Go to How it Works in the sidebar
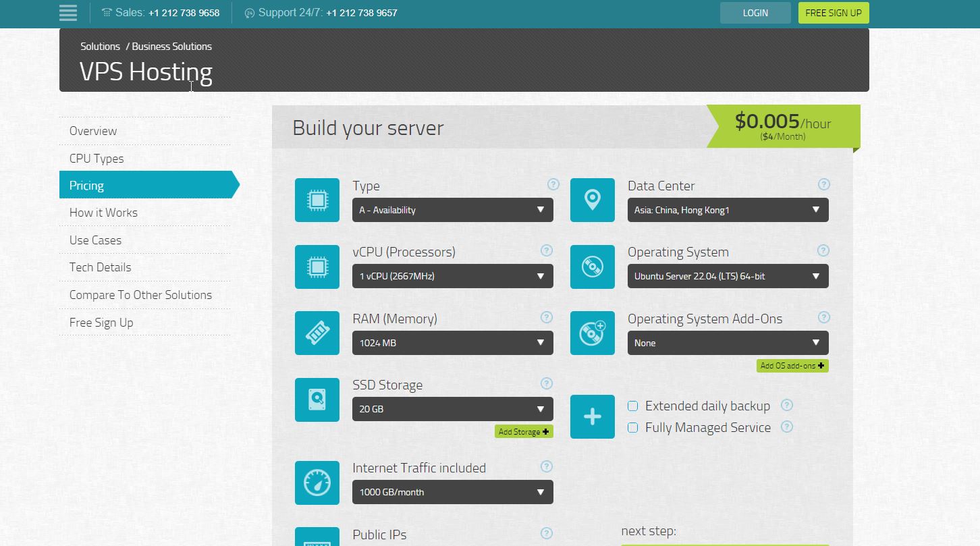 (x=103, y=213)
